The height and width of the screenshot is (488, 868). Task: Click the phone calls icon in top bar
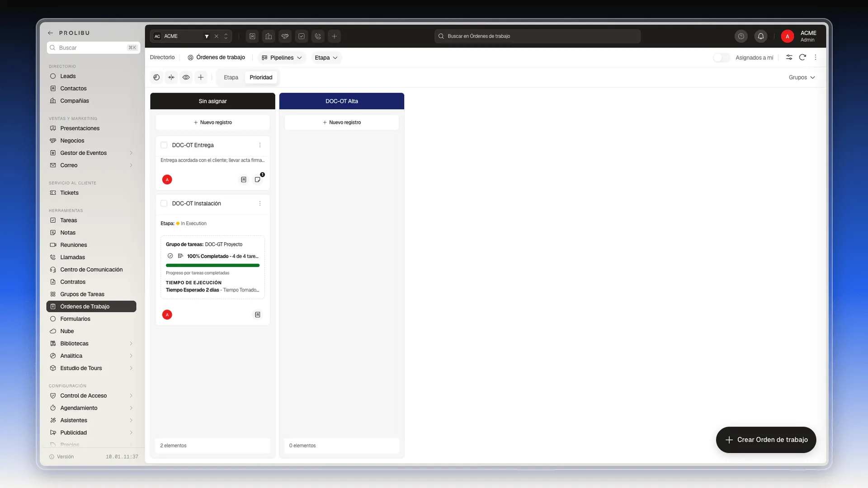[318, 36]
